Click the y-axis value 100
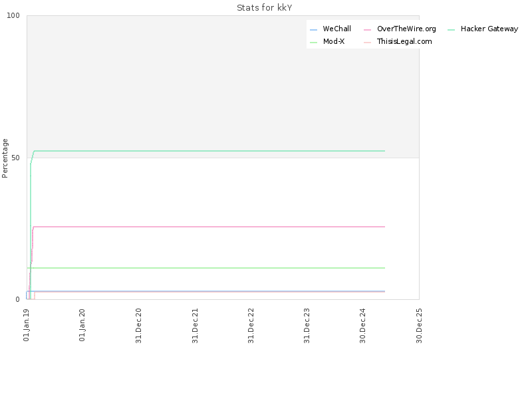Image resolution: width=532 pixels, height=399 pixels. 13,15
